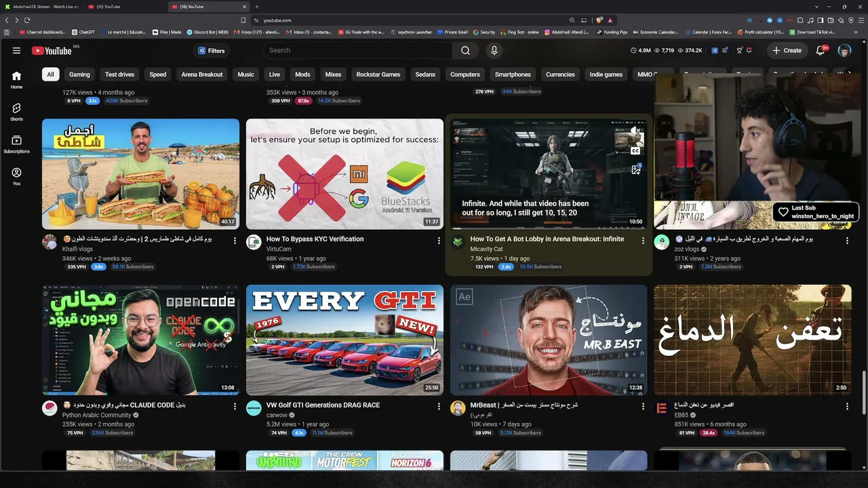Go back with the browser arrow
Image resolution: width=868 pixels, height=488 pixels.
click(x=7, y=20)
